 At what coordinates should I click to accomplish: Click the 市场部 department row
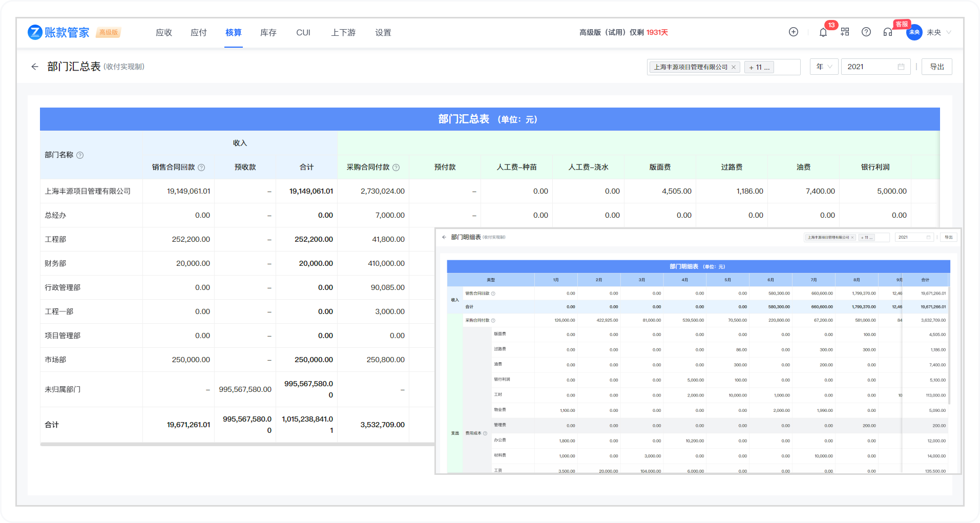pos(55,360)
